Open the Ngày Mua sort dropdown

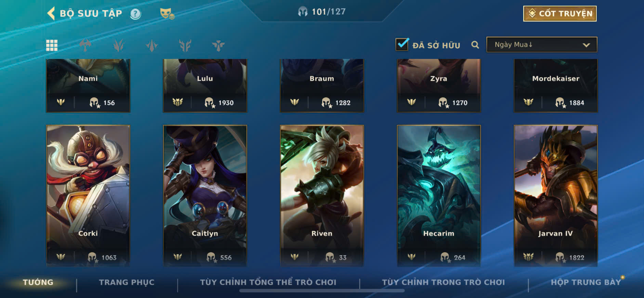tap(542, 45)
